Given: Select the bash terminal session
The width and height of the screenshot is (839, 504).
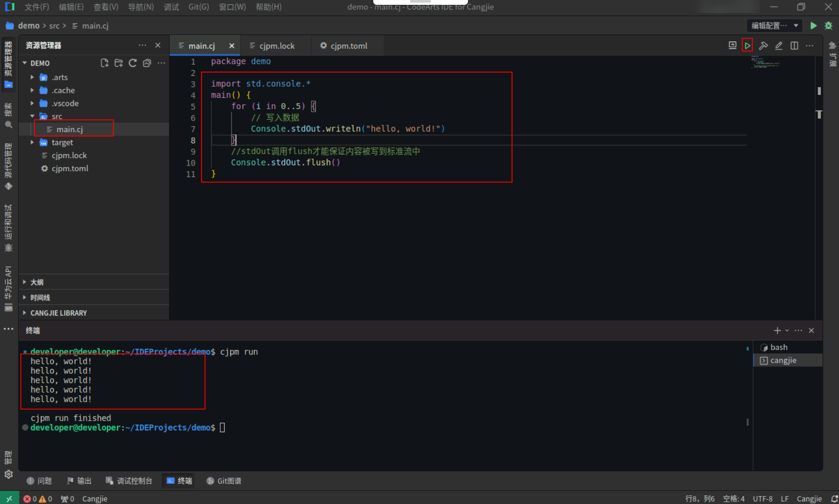Looking at the screenshot, I should (788, 347).
